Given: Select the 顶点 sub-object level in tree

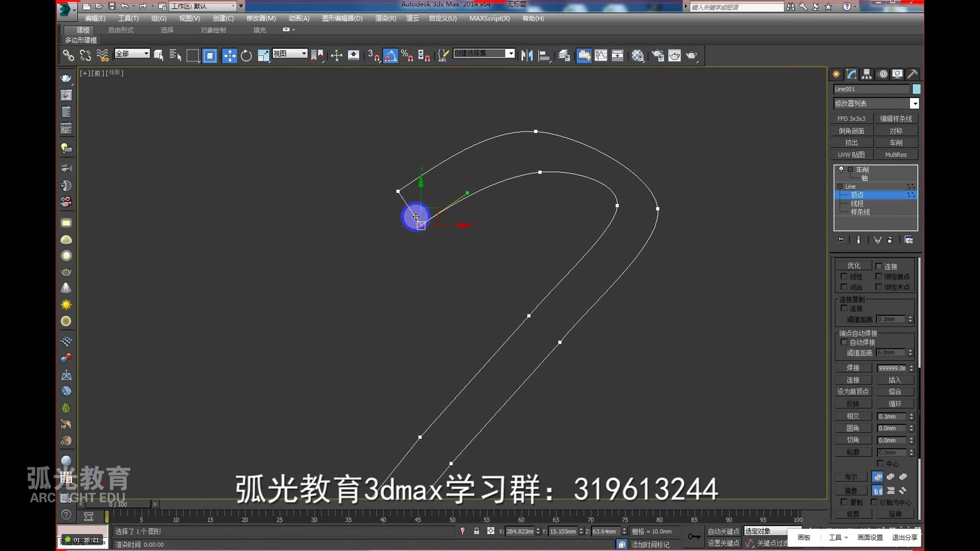Looking at the screenshot, I should [x=857, y=194].
